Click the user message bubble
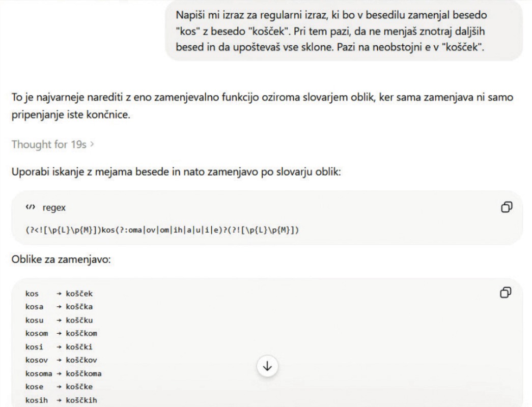 point(344,31)
